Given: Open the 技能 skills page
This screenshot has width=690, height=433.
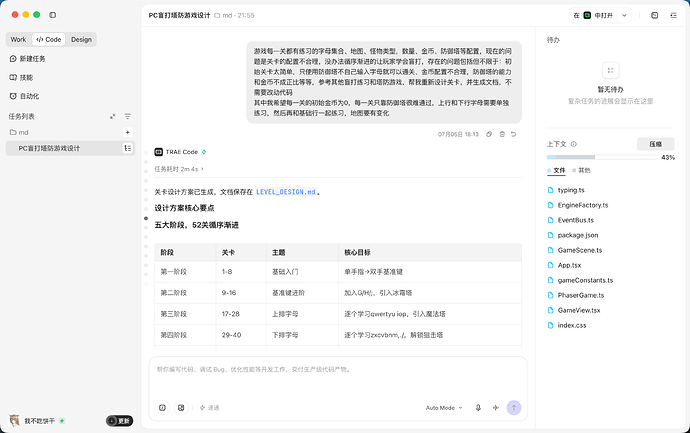Looking at the screenshot, I should [21, 77].
